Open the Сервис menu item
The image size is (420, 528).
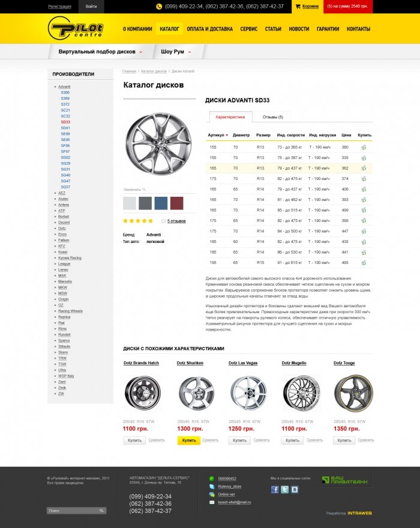click(248, 29)
